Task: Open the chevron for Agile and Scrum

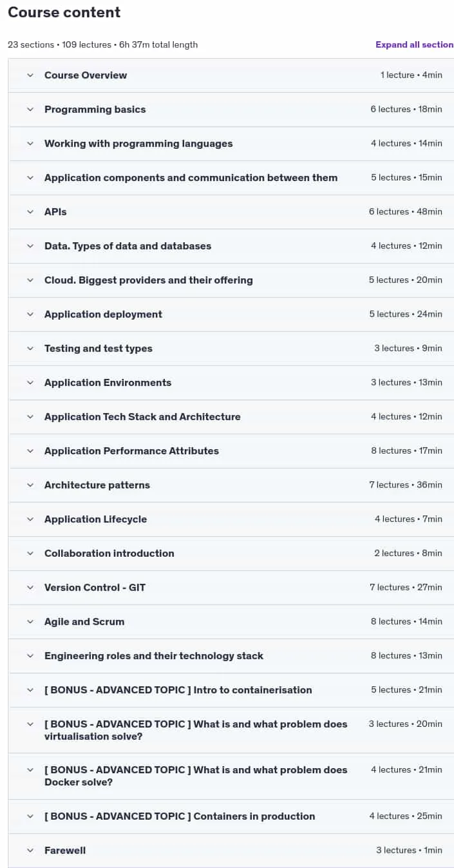Action: pos(30,622)
